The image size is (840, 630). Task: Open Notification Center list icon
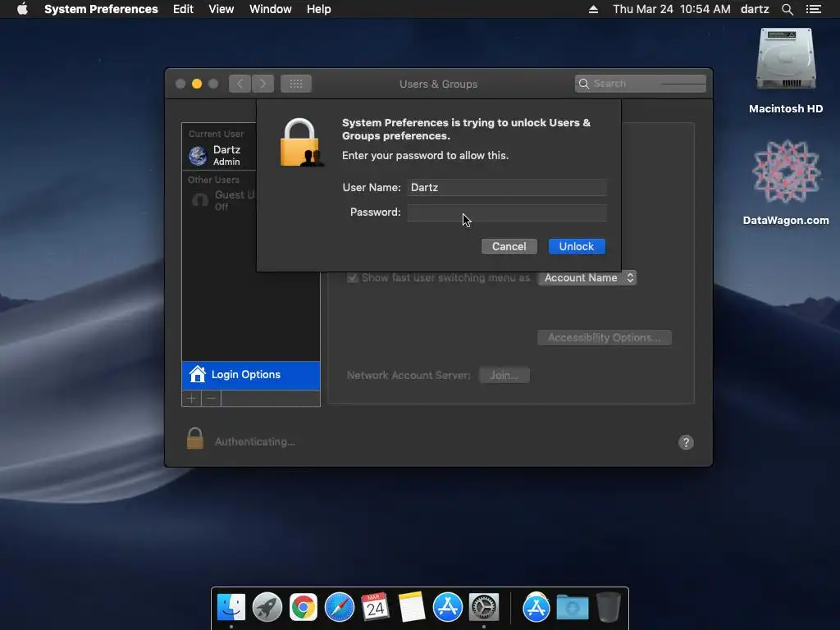(813, 9)
